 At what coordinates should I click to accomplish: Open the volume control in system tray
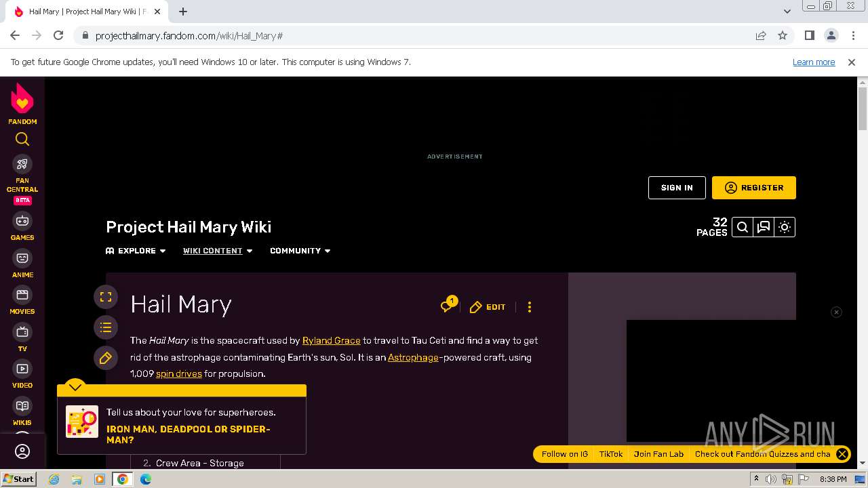771,479
